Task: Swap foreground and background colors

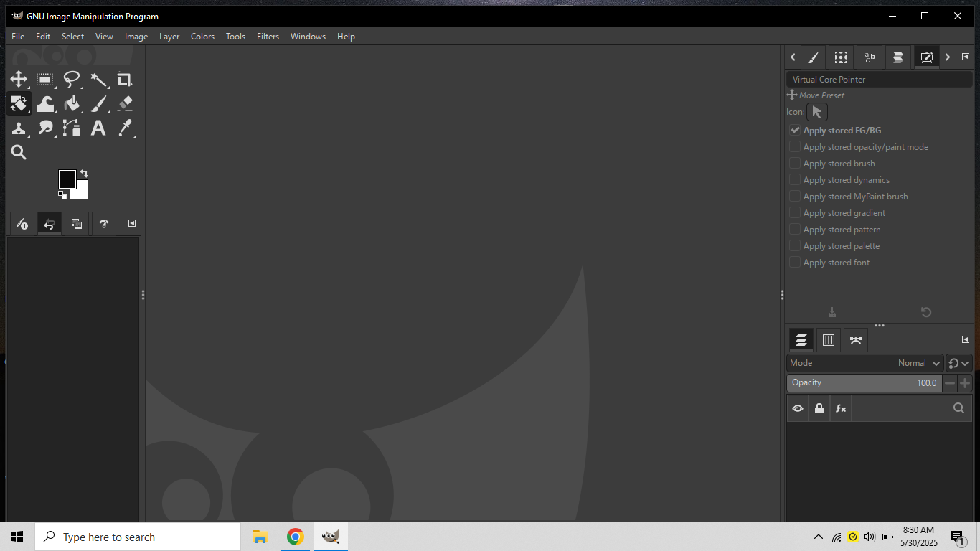Action: tap(84, 174)
